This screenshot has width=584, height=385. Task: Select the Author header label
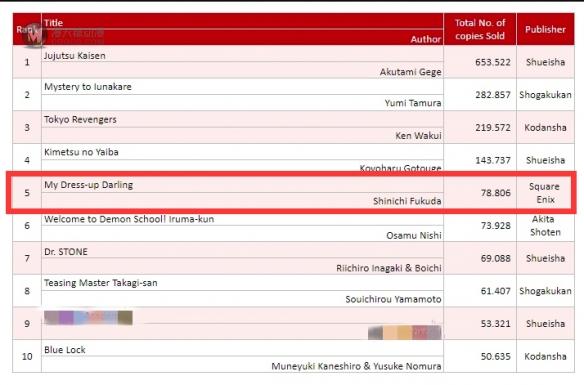(x=426, y=39)
